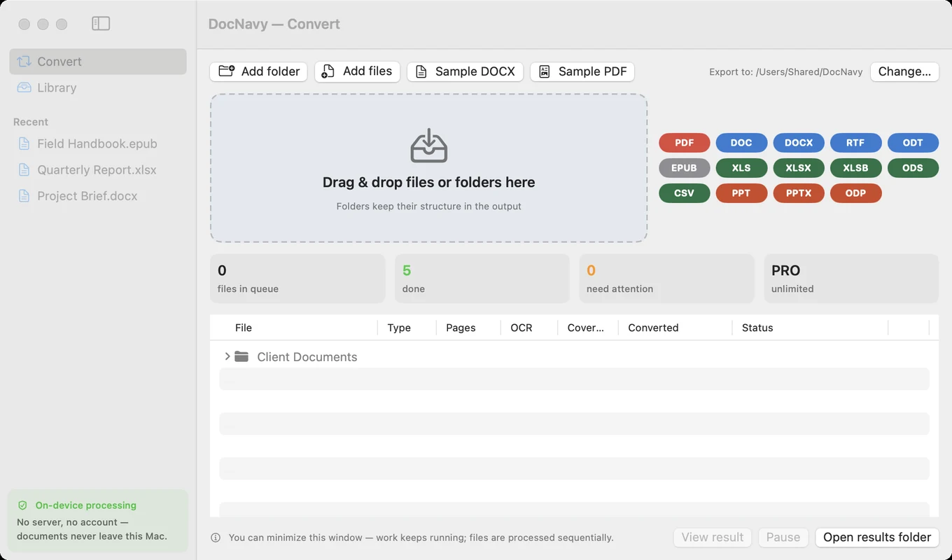This screenshot has width=952, height=560.
Task: Select the gray EPUB format pill
Action: point(685,168)
